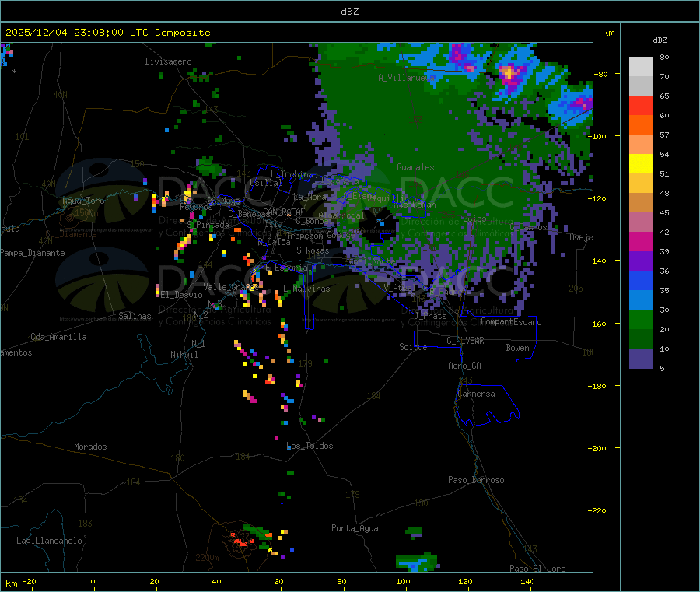This screenshot has width=700, height=592.
Task: Click the 100 km horizontal axis tick
Action: click(403, 581)
